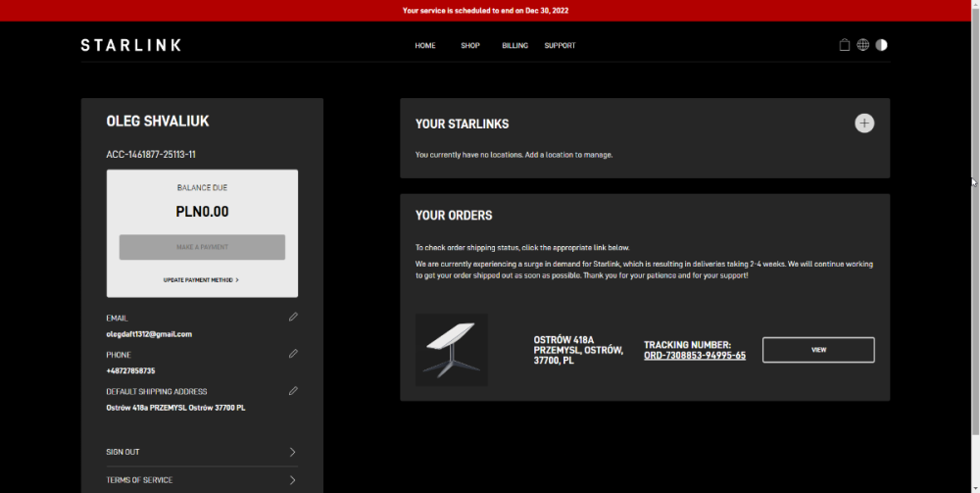Edit default shipping address via pencil icon

click(x=293, y=390)
